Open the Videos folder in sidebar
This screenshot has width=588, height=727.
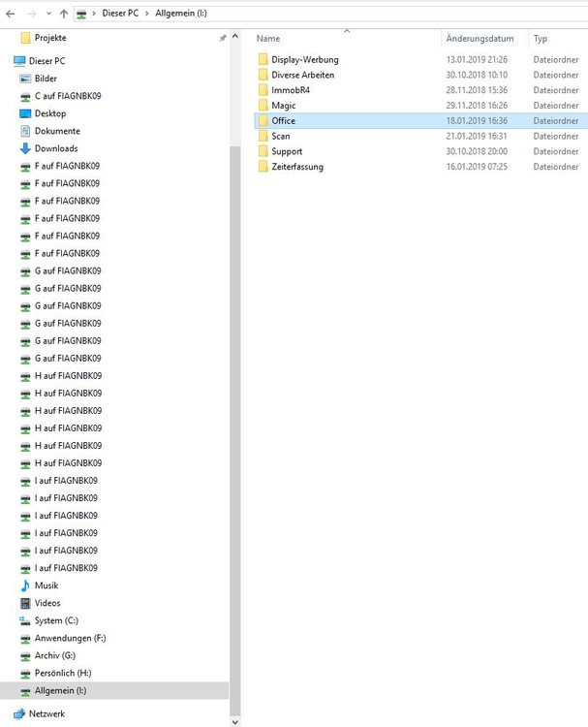tap(46, 603)
